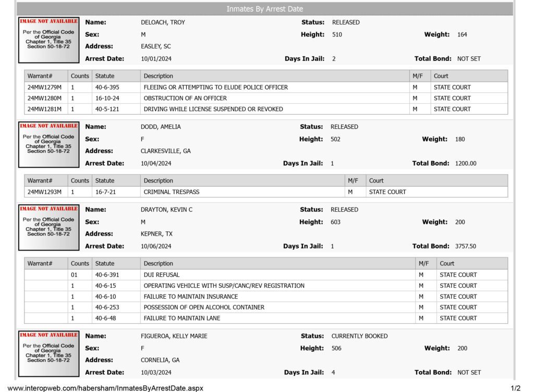Click statute 40-6-395 in first table
Viewport: 534px width, 392px height.
[x=107, y=88]
